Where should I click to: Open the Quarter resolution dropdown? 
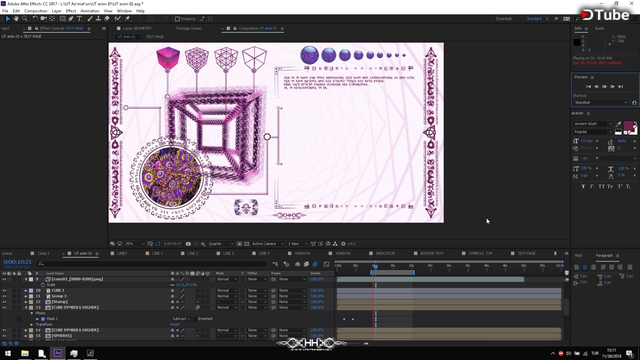click(221, 244)
